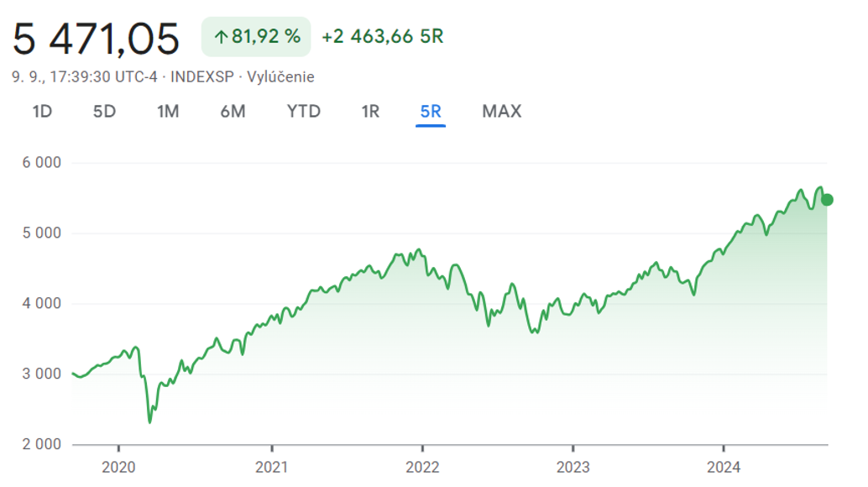This screenshot has height=487, width=868.
Task: Click the 2022 label on the time axis
Action: pyautogui.click(x=421, y=467)
